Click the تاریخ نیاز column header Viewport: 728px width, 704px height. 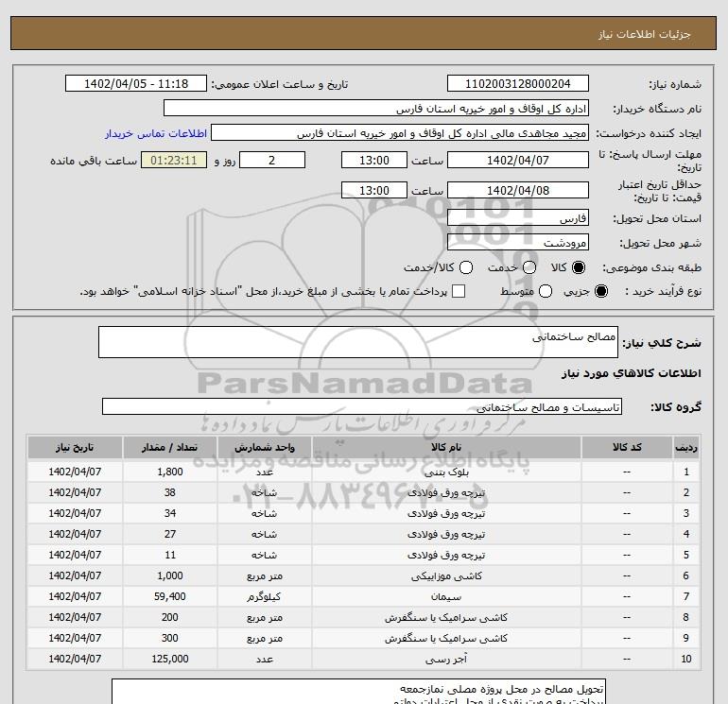tap(75, 447)
